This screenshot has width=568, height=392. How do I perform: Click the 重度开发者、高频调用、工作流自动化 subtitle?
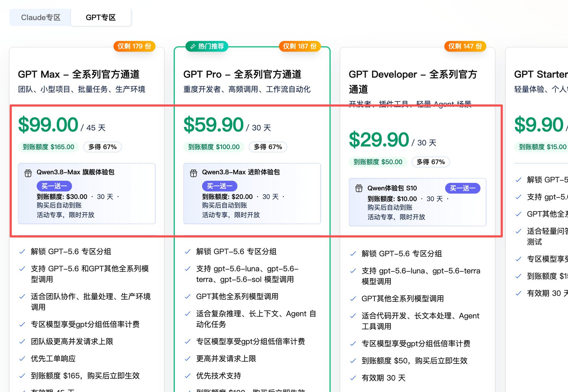[247, 89]
